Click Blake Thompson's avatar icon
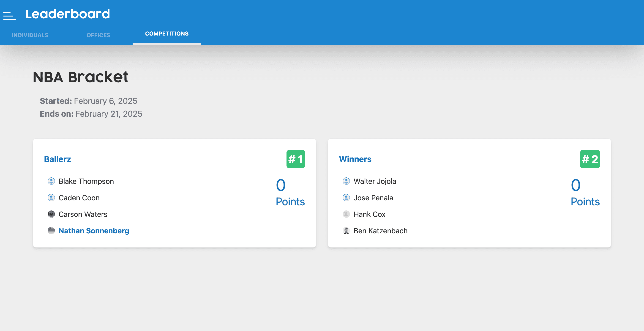 click(51, 181)
